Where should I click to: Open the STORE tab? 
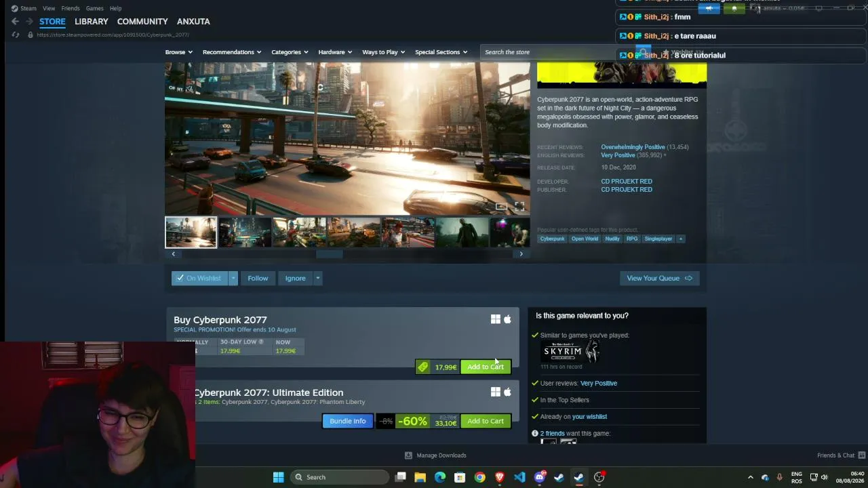52,22
